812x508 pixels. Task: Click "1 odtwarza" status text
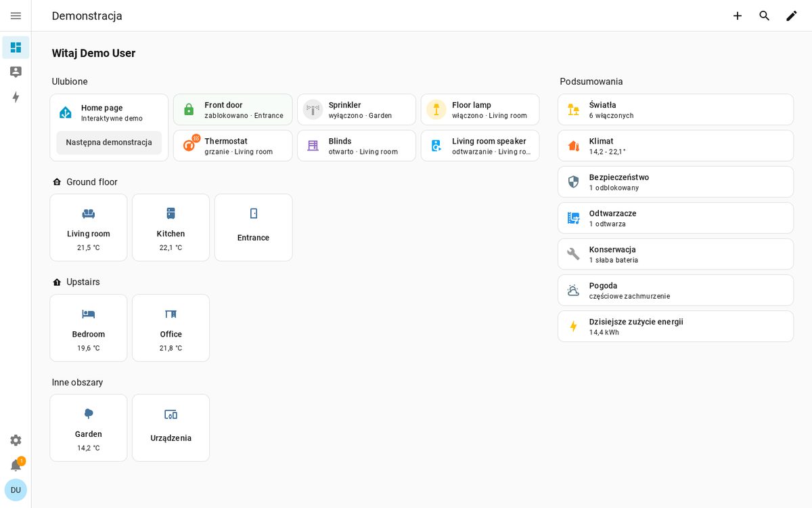click(x=608, y=224)
